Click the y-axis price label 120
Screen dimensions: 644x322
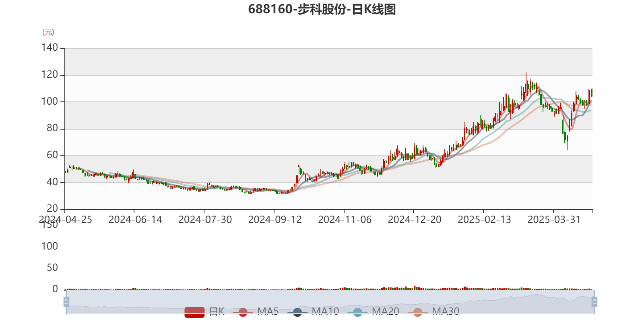[50, 74]
